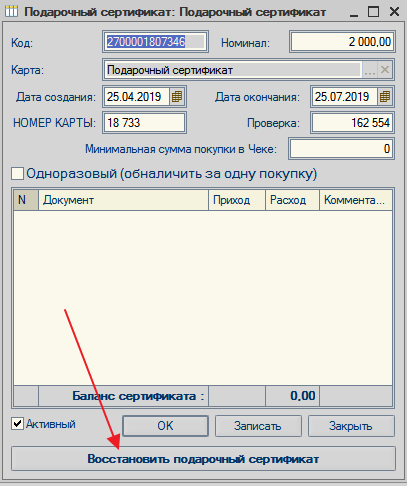Viewport: 407px width, 486px height.
Task: Click the OK button
Action: point(165,426)
